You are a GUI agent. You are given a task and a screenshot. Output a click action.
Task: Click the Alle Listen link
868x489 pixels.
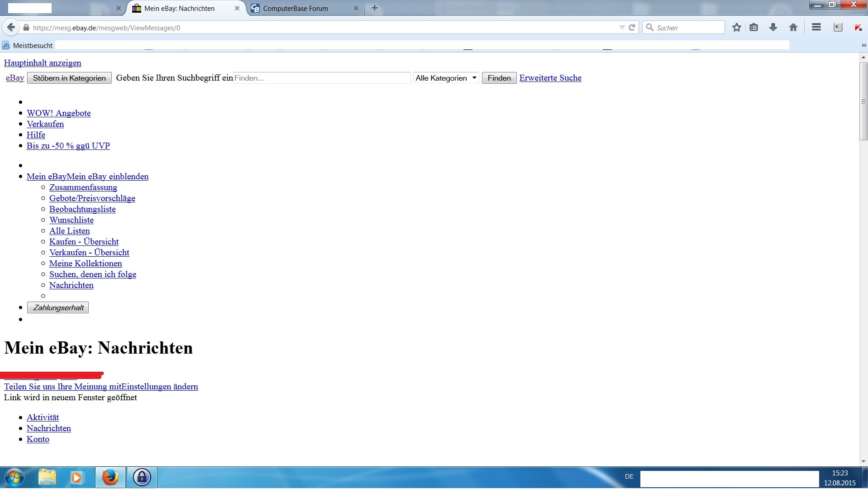[70, 231]
